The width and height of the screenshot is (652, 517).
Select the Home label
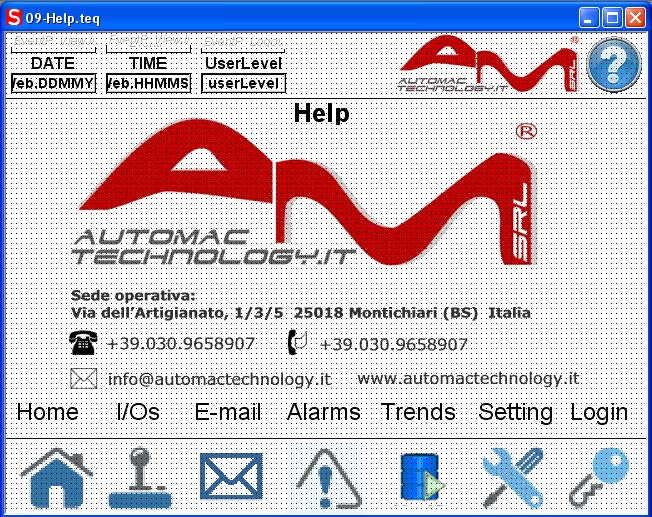(x=47, y=412)
